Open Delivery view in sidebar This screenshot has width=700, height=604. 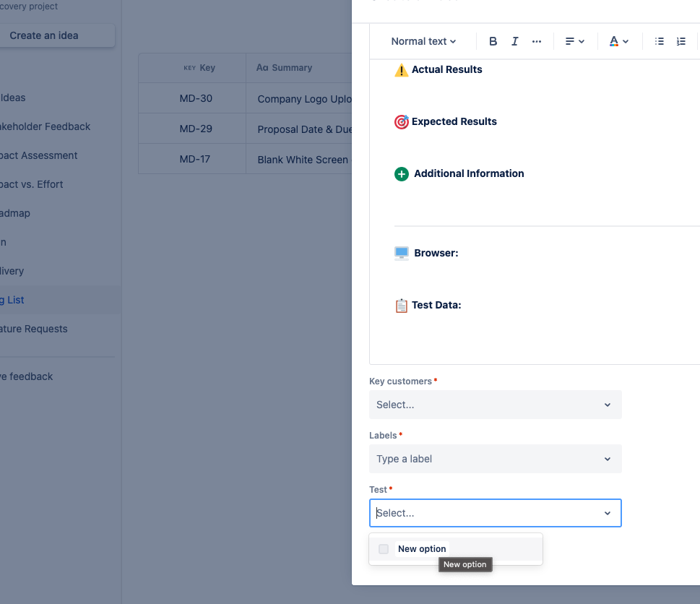(x=12, y=272)
